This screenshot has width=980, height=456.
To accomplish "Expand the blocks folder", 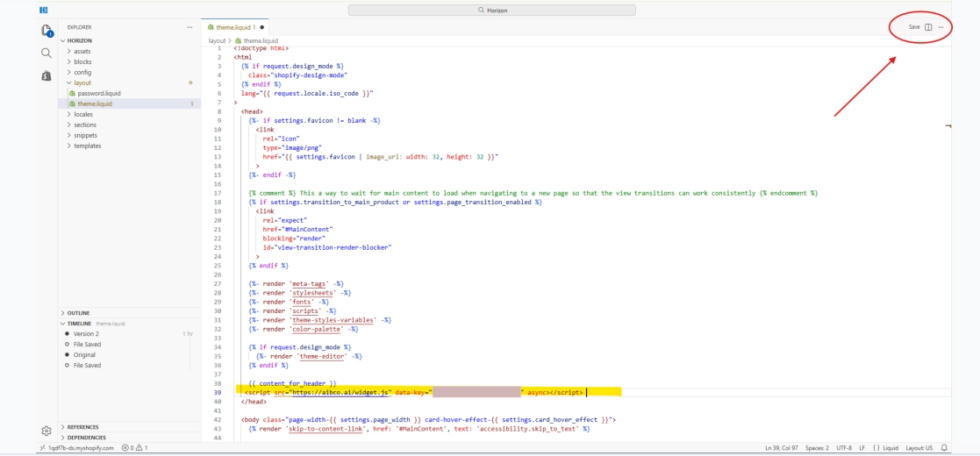I will click(x=82, y=62).
